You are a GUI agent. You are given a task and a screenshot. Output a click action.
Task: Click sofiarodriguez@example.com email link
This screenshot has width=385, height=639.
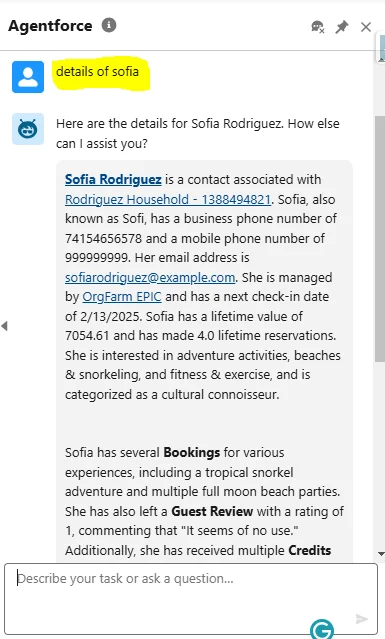coord(150,277)
